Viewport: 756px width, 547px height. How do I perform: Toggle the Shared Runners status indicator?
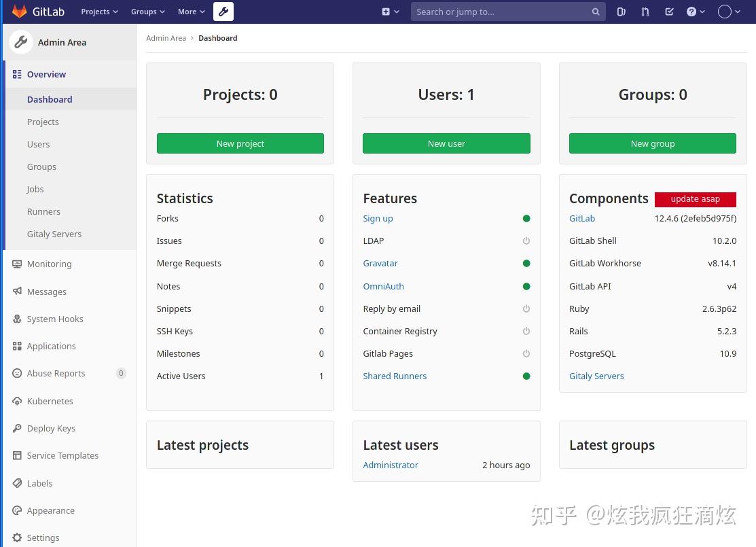tap(526, 376)
